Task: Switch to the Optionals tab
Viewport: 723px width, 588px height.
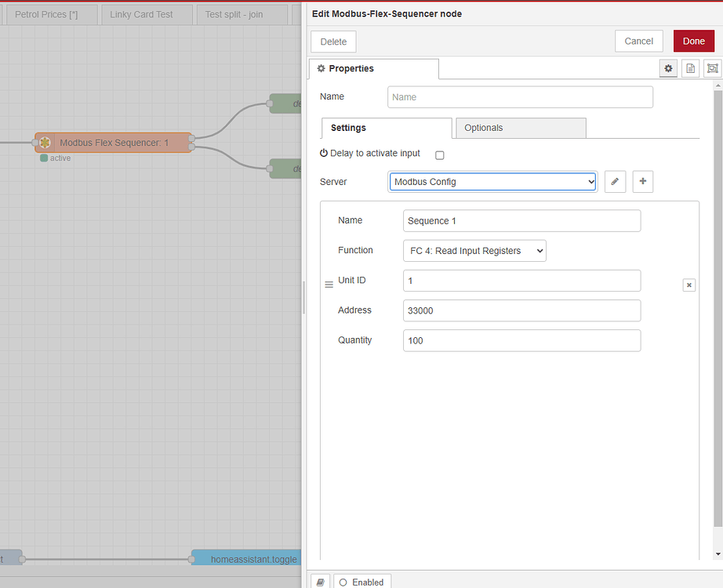Action: click(x=483, y=127)
